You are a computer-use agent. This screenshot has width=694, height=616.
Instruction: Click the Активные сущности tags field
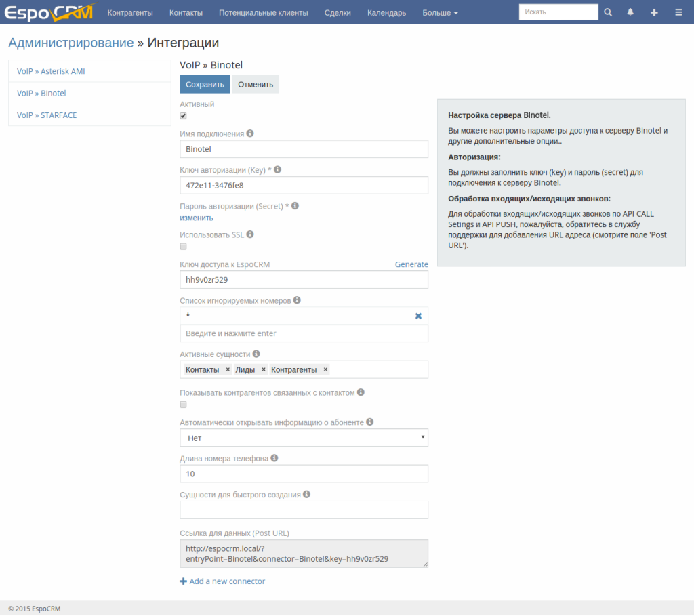(304, 369)
